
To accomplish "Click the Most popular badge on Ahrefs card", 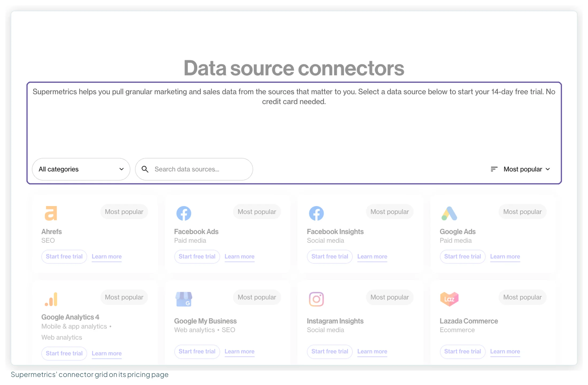I will (124, 212).
